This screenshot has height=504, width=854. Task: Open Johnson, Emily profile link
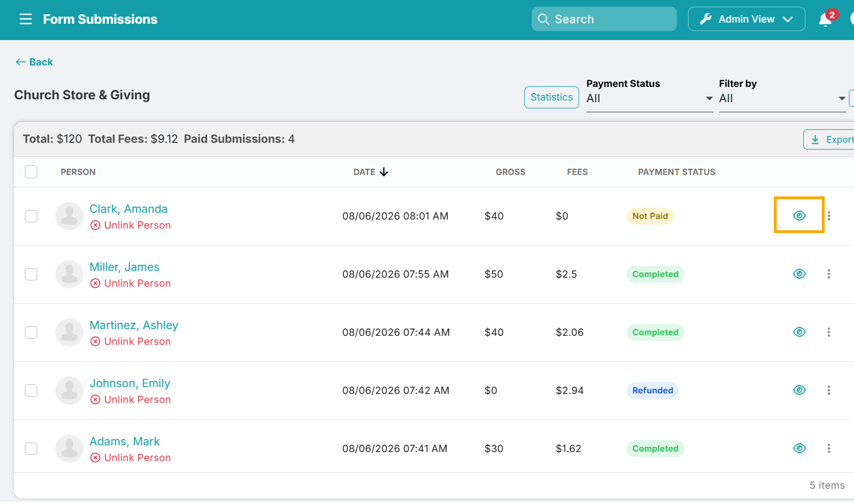tap(130, 383)
